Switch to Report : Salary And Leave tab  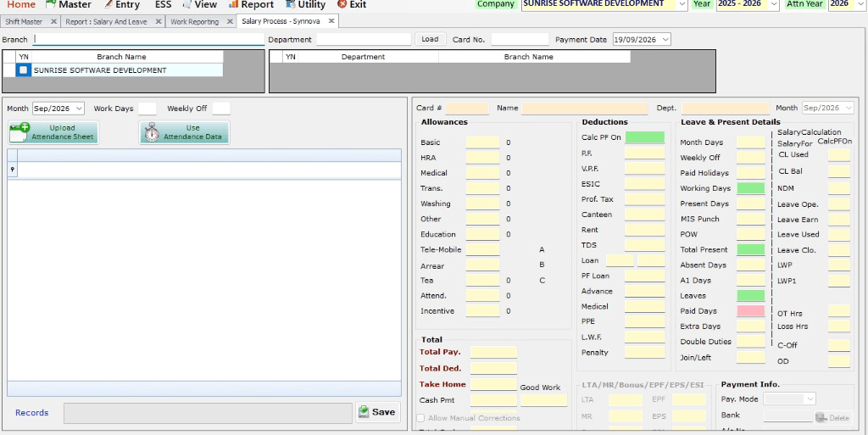click(x=106, y=21)
